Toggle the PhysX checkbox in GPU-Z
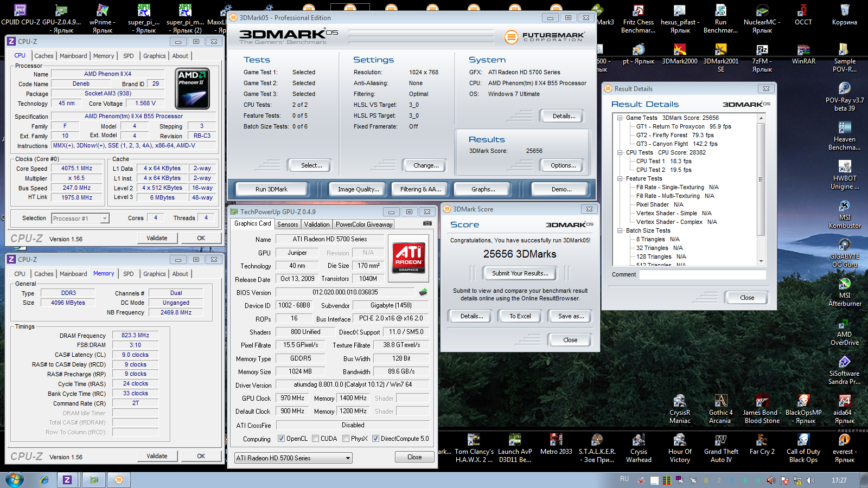This screenshot has height=488, width=868. 346,439
